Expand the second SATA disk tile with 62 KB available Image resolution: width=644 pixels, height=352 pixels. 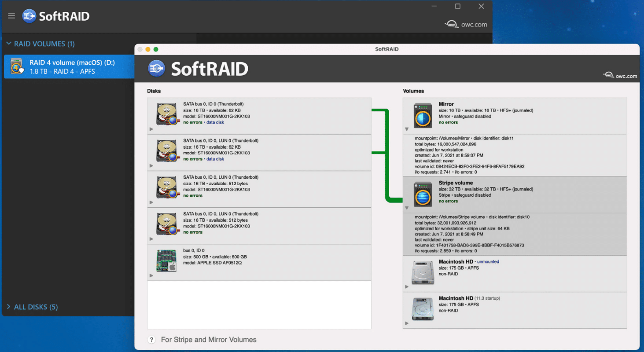[x=151, y=166]
